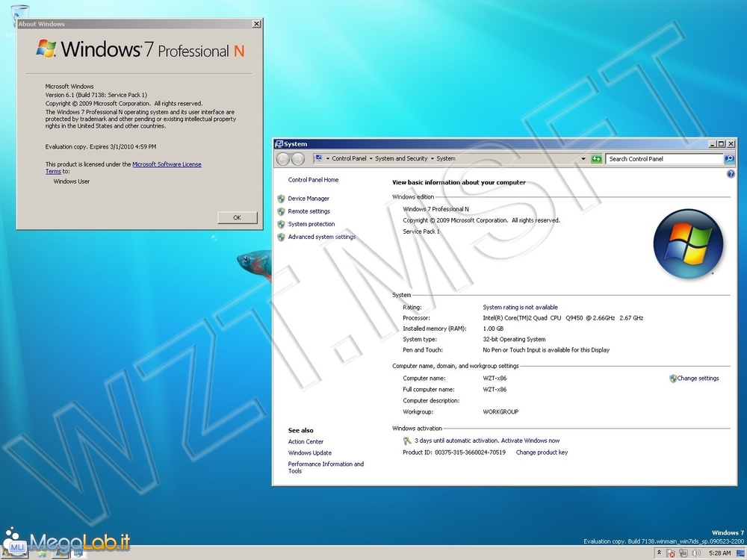Image resolution: width=747 pixels, height=560 pixels.
Task: Click the Service Pack 1 text in System window
Action: 421,232
